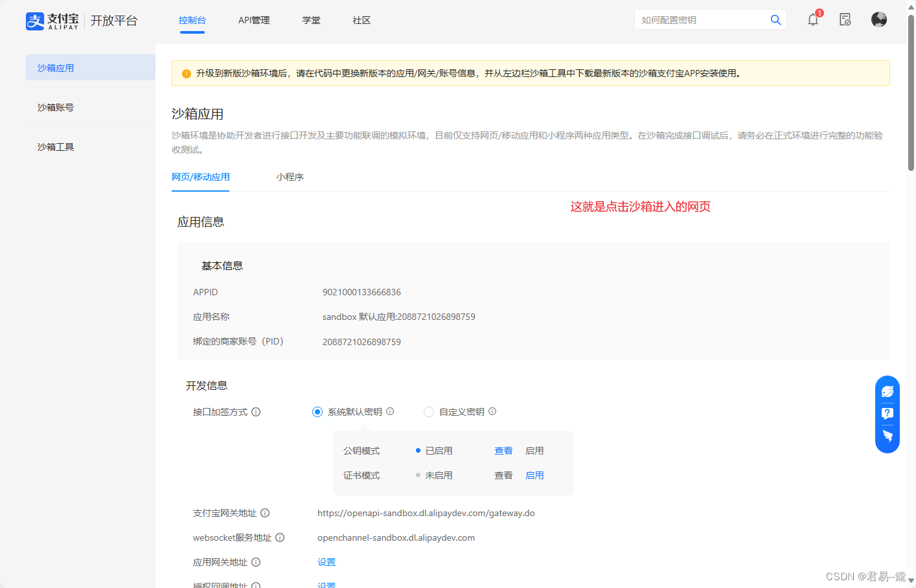Screen dimensions: 916x588
Task: Switch to 网页/移动应用 tab
Action: (x=200, y=177)
